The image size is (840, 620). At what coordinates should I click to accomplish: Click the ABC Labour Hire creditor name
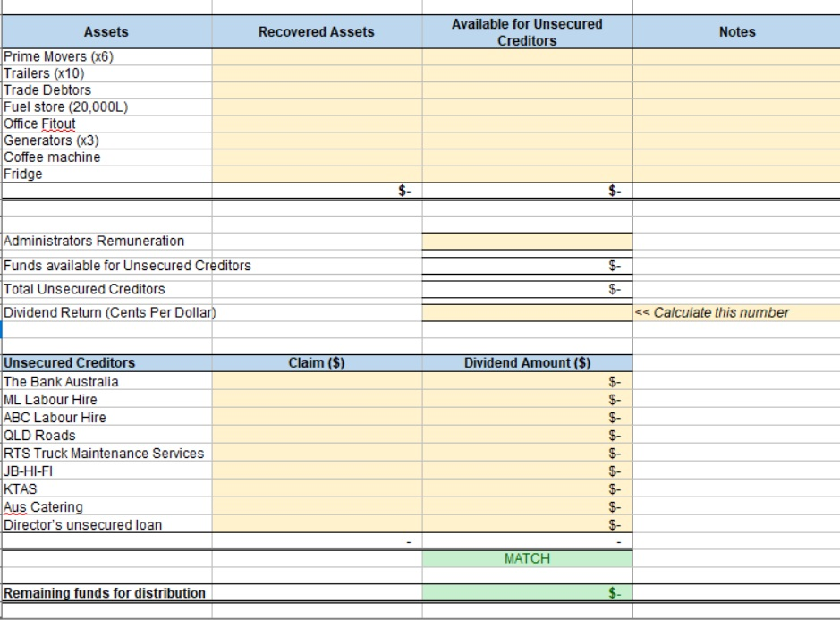tap(55, 418)
